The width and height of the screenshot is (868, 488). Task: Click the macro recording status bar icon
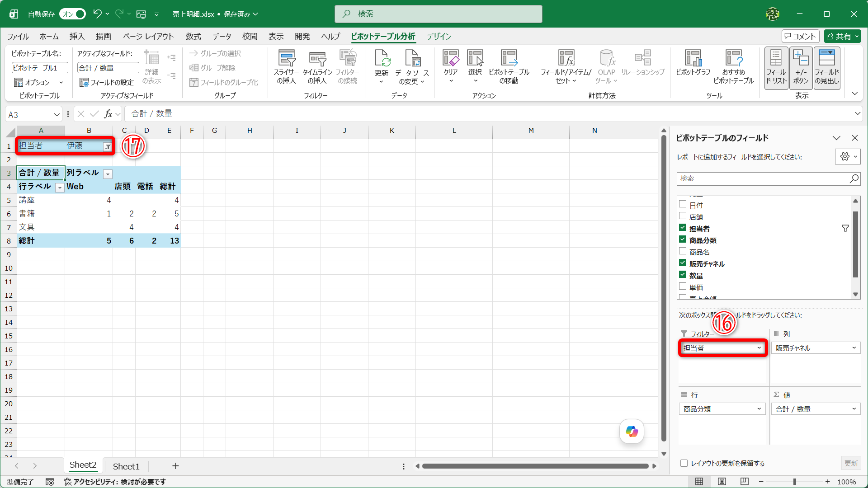(50, 482)
